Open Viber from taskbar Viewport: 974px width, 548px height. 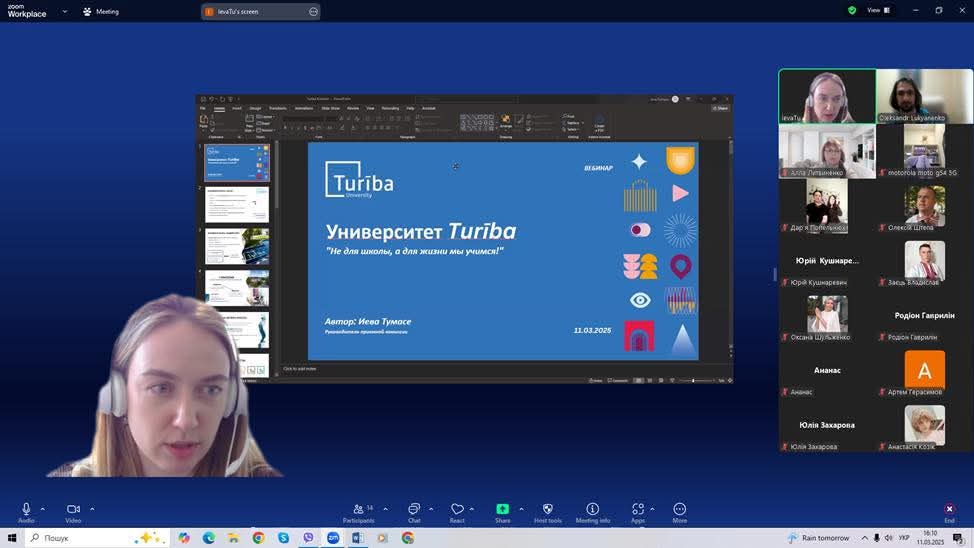click(308, 537)
